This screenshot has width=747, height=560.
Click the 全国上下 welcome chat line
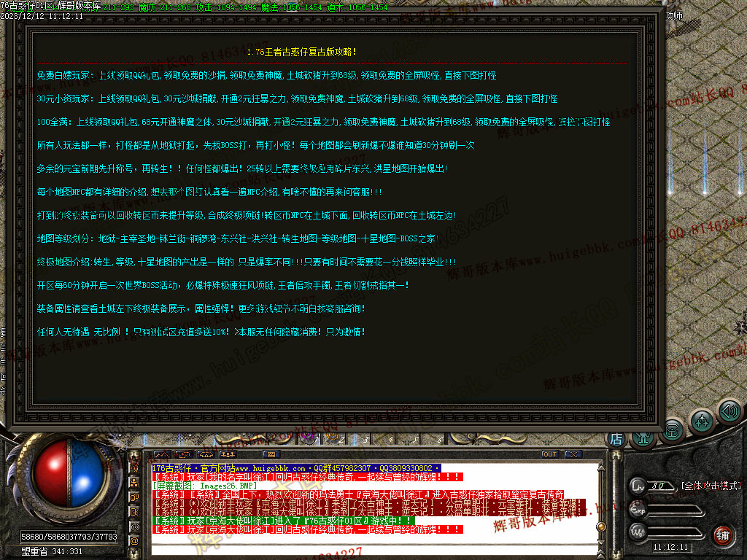click(357, 494)
